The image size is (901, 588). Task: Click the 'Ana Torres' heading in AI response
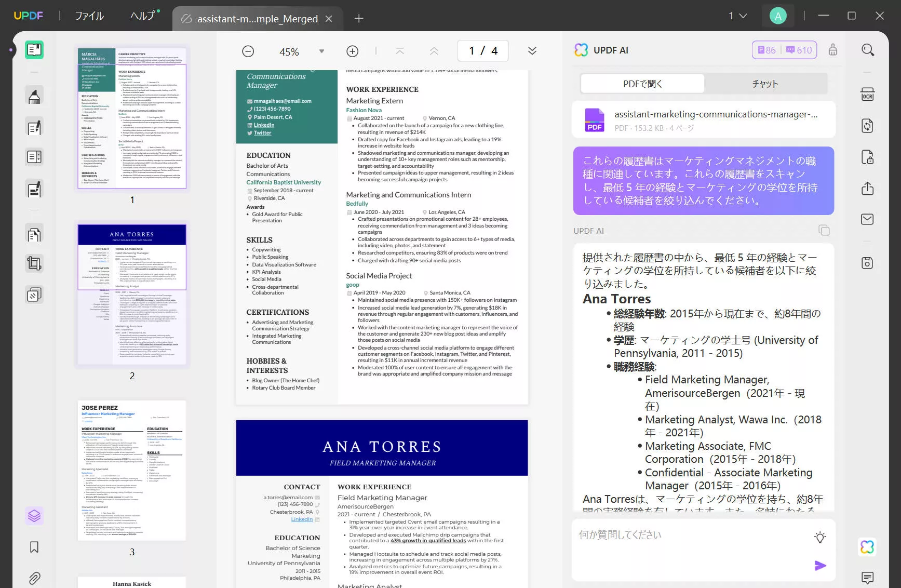[616, 299]
